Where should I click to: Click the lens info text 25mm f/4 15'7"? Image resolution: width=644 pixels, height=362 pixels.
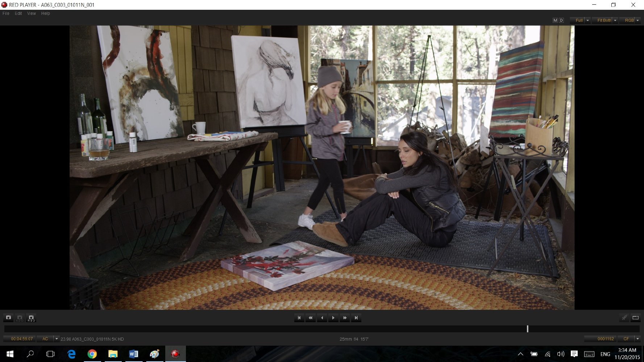tap(354, 339)
